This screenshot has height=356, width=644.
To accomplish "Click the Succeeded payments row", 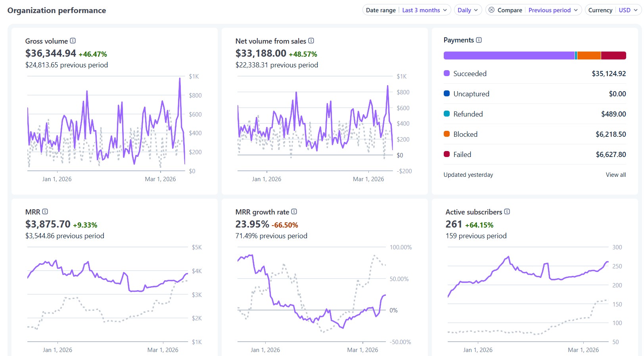I will [x=535, y=74].
